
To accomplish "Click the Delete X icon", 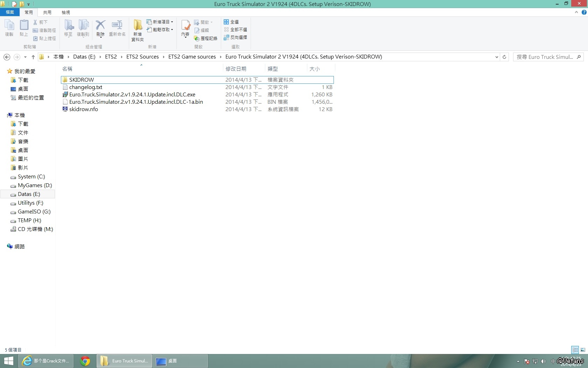I will (100, 28).
